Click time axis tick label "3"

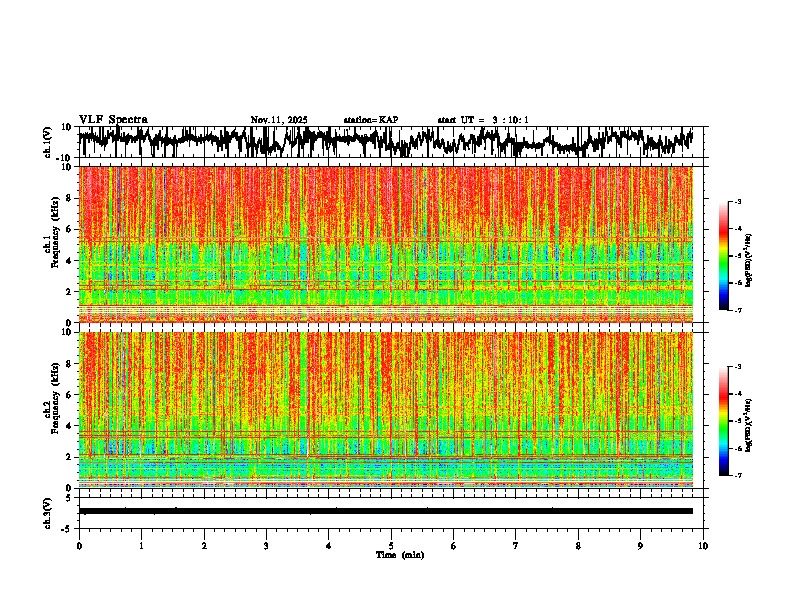pos(266,546)
